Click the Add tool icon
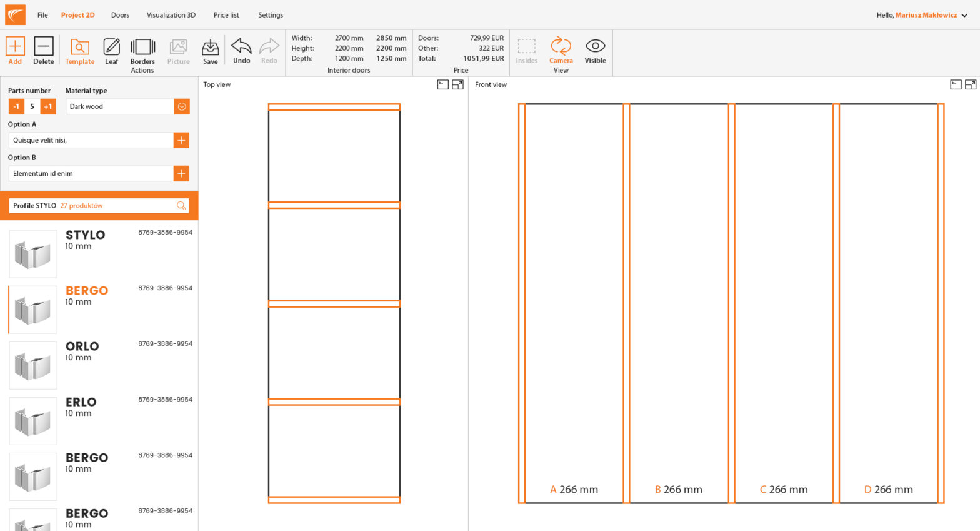 pyautogui.click(x=15, y=46)
